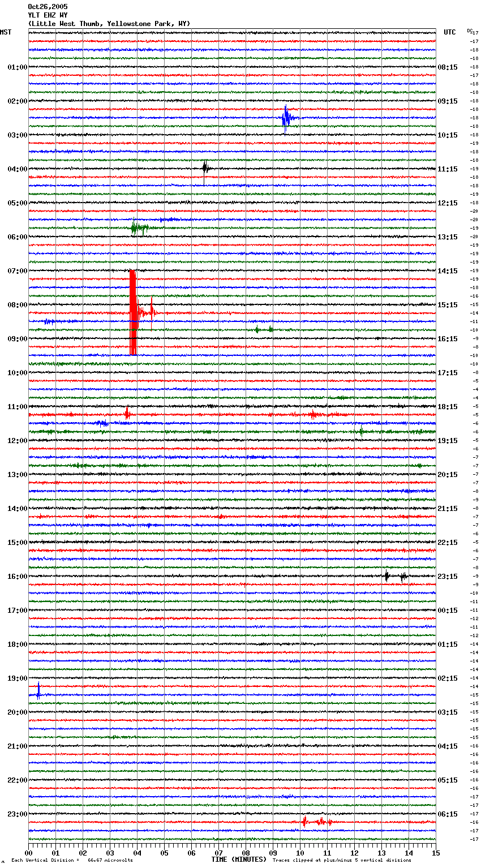The width and height of the screenshot is (481, 868).
Task: Select the 14:00 MST hour label
Action: (x=17, y=509)
